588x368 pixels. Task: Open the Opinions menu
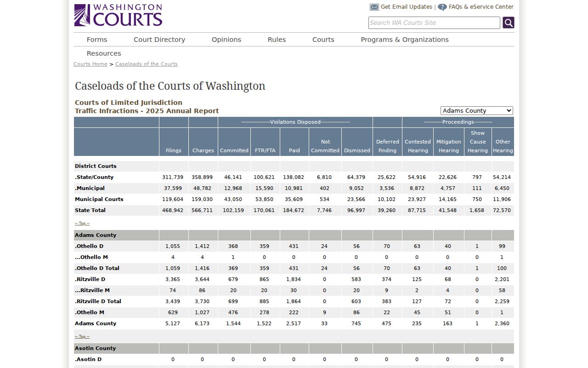(226, 40)
